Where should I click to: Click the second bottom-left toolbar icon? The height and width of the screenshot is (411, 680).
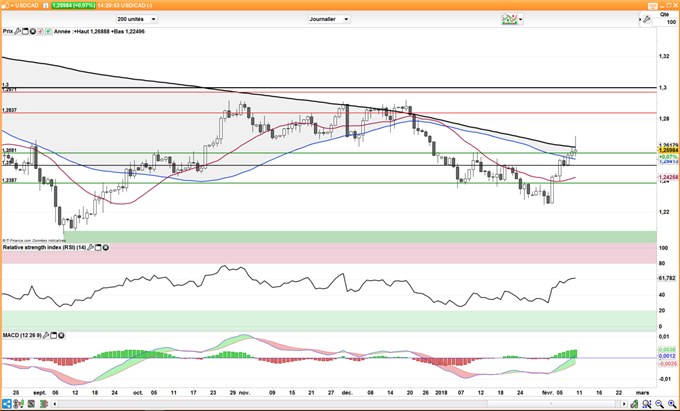20,404
